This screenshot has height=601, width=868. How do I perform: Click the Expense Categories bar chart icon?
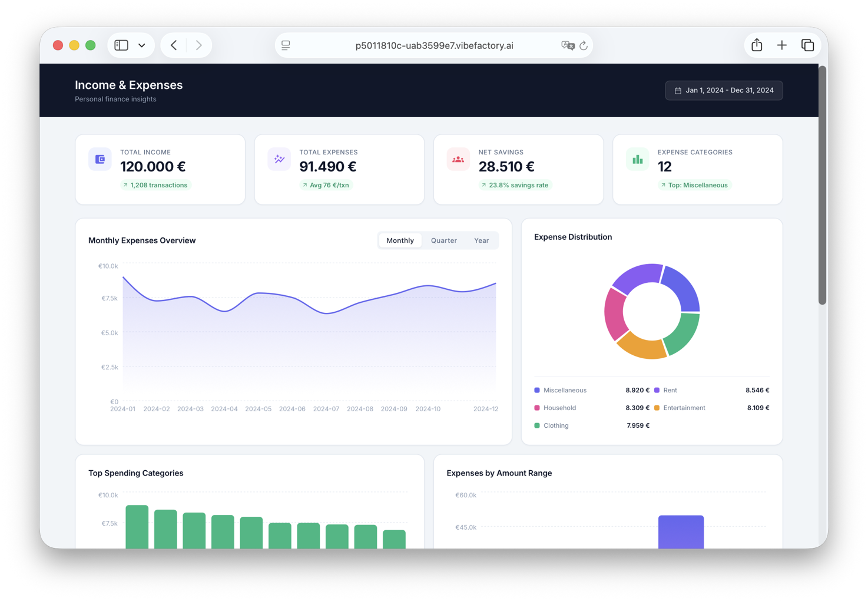637,158
